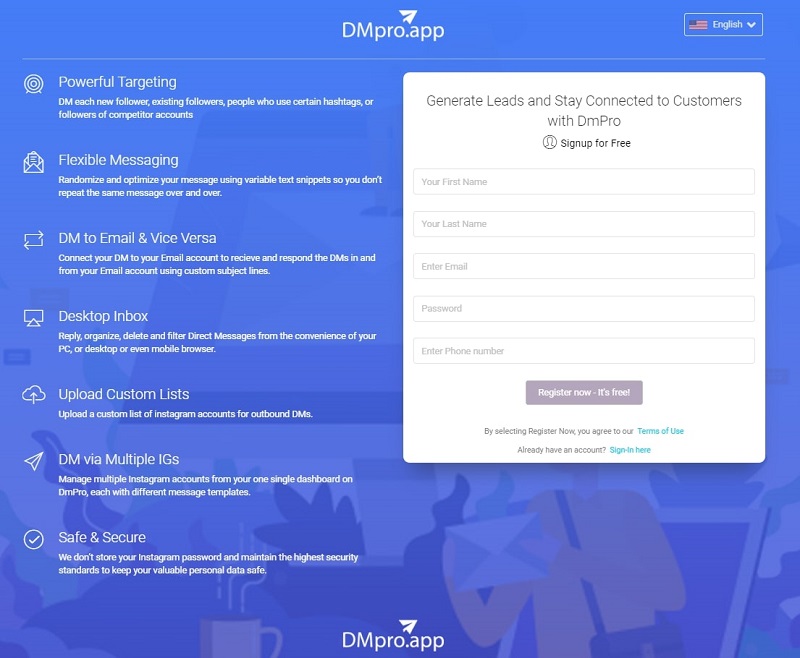Click the Safe & Secure checkmark icon

pos(34,539)
